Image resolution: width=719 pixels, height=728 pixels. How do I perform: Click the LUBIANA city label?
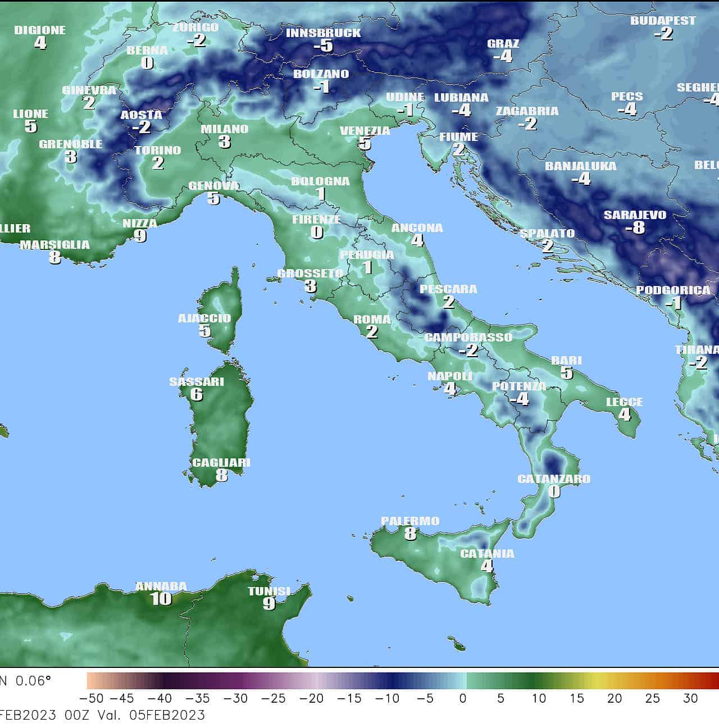[462, 97]
